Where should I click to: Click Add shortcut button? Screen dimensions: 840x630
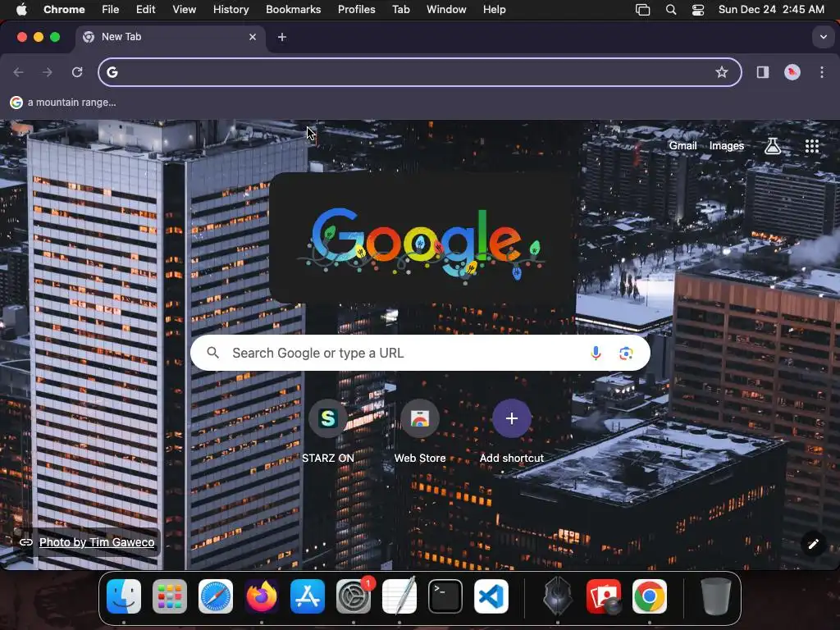click(x=512, y=431)
